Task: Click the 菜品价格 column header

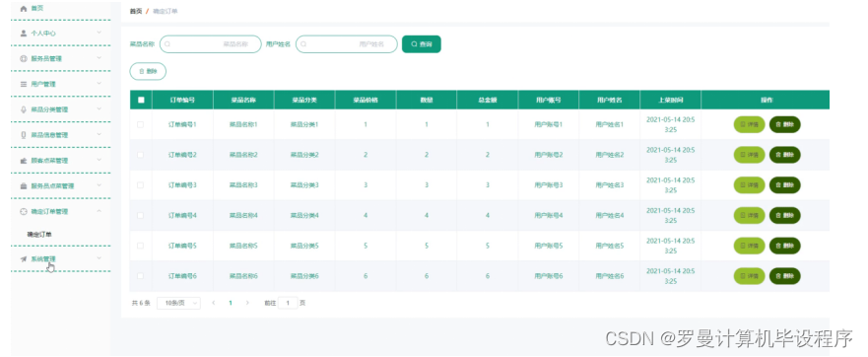Action: pyautogui.click(x=366, y=100)
